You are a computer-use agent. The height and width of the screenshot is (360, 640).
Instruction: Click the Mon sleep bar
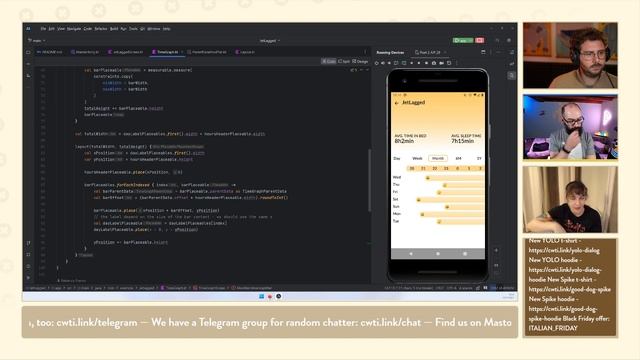coord(452,214)
